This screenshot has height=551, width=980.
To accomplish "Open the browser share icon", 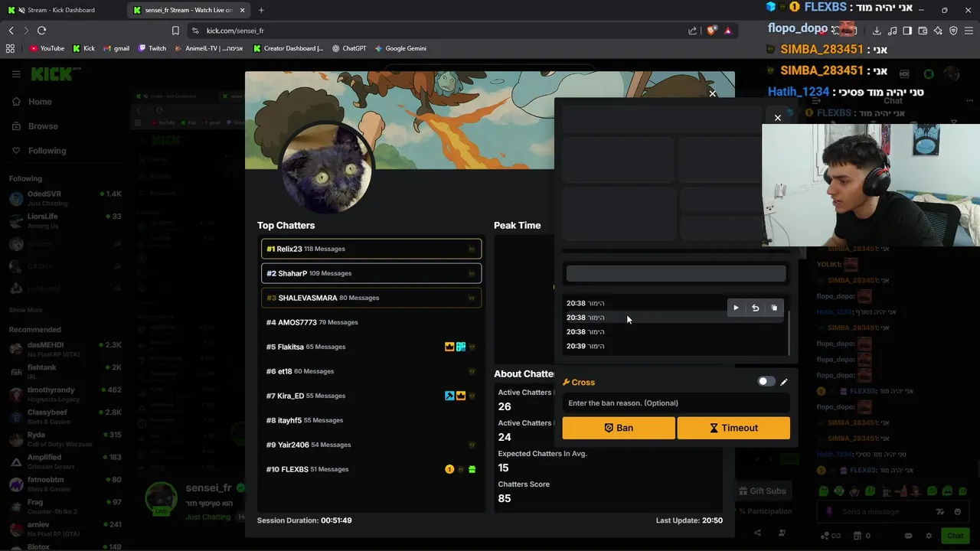I will (693, 31).
